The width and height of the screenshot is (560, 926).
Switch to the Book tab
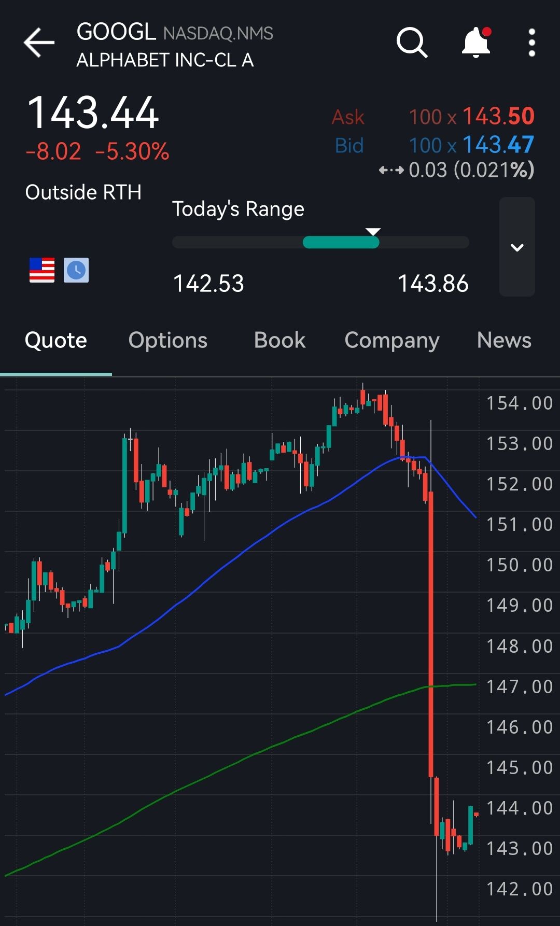[x=279, y=341]
